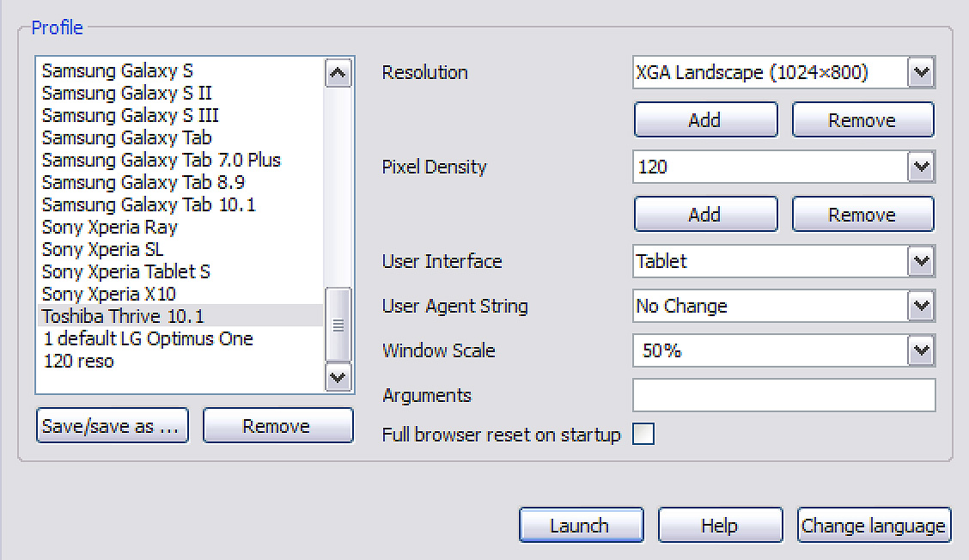Select the Sony Xperia Ray profile
Viewport: 969px width, 560px height.
(180, 227)
